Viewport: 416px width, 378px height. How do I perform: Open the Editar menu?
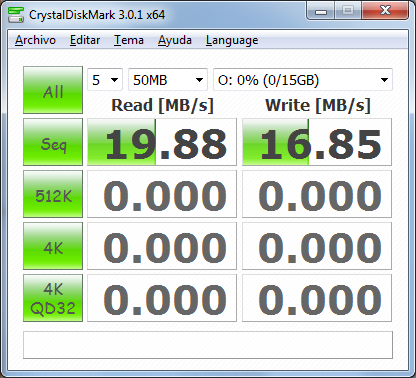(x=85, y=40)
